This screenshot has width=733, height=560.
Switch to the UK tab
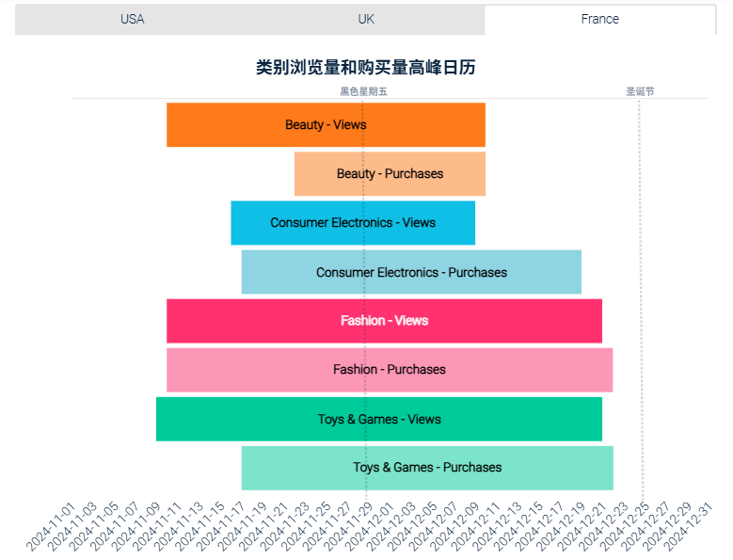pos(366,19)
